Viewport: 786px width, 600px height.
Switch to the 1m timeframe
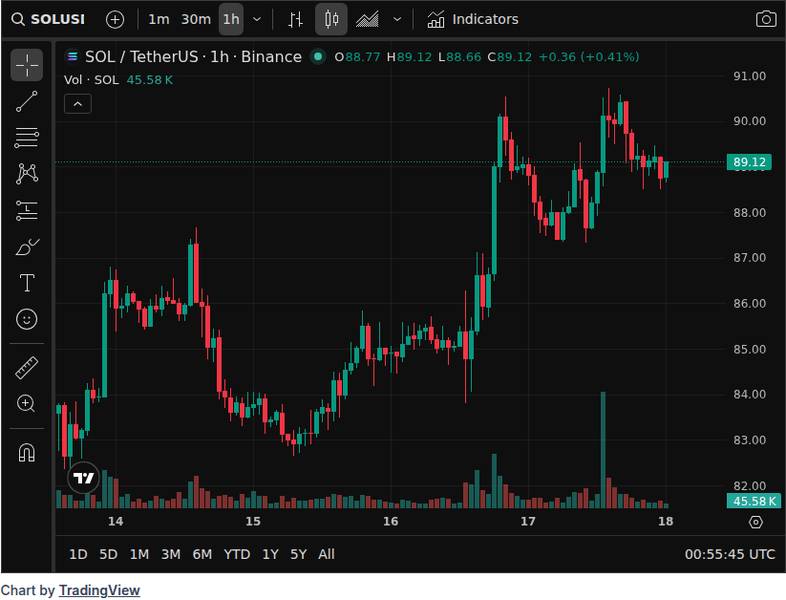[158, 20]
